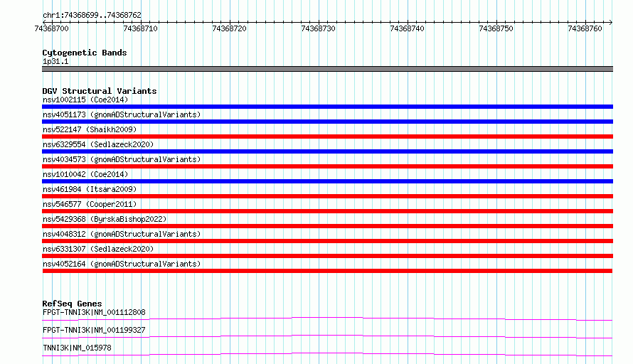Click the blue bar of nsv1002115
Image resolution: width=633 pixels, height=364 pixels.
click(327, 107)
